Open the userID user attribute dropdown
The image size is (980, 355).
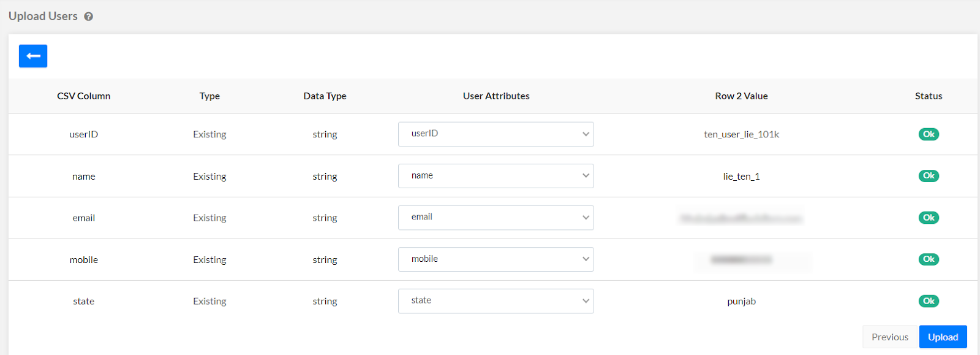496,134
